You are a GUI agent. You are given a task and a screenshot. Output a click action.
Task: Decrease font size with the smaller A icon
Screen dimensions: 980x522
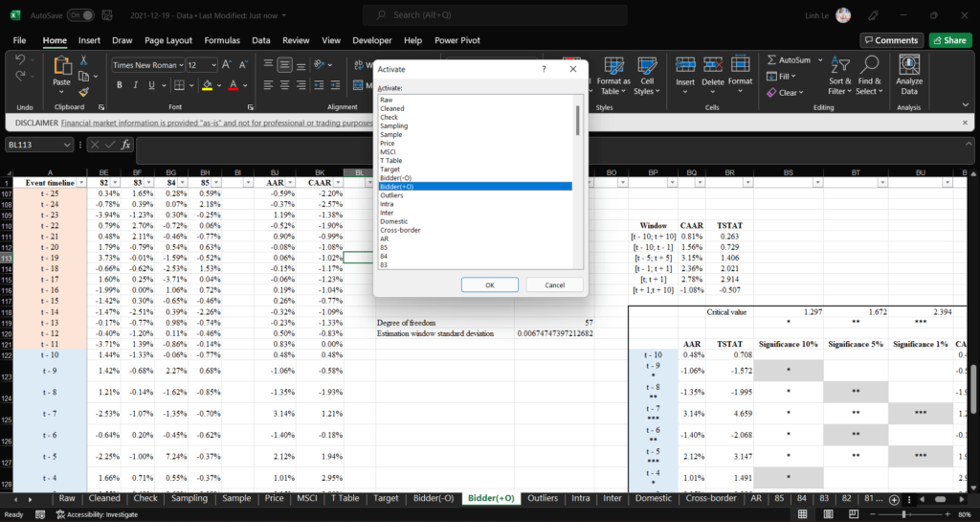[243, 64]
